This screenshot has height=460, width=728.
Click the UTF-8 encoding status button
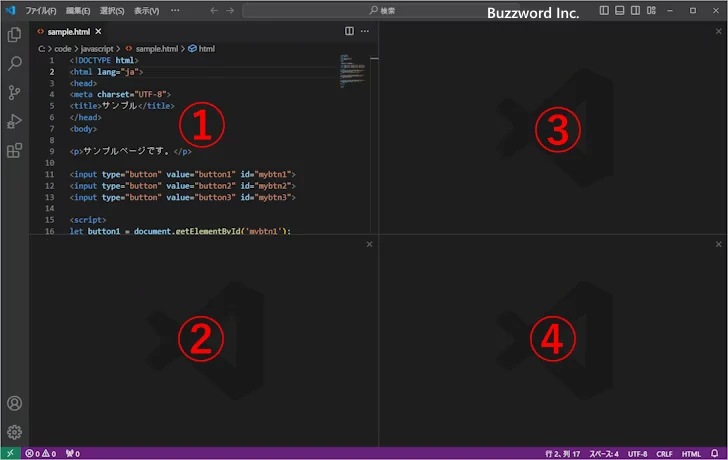[638, 453]
